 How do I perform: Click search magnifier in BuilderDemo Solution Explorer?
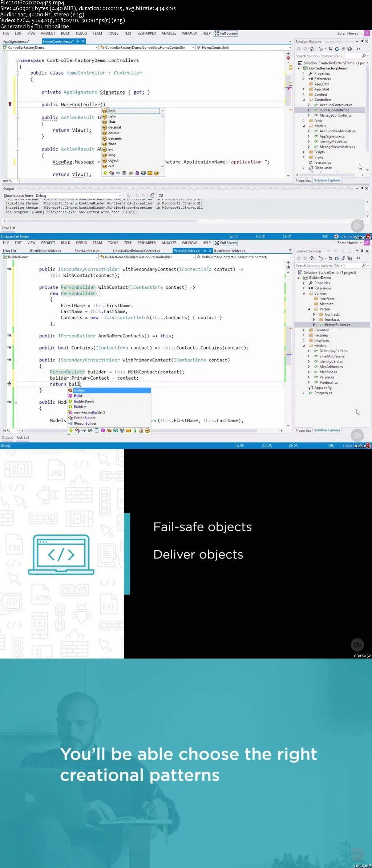point(364,265)
